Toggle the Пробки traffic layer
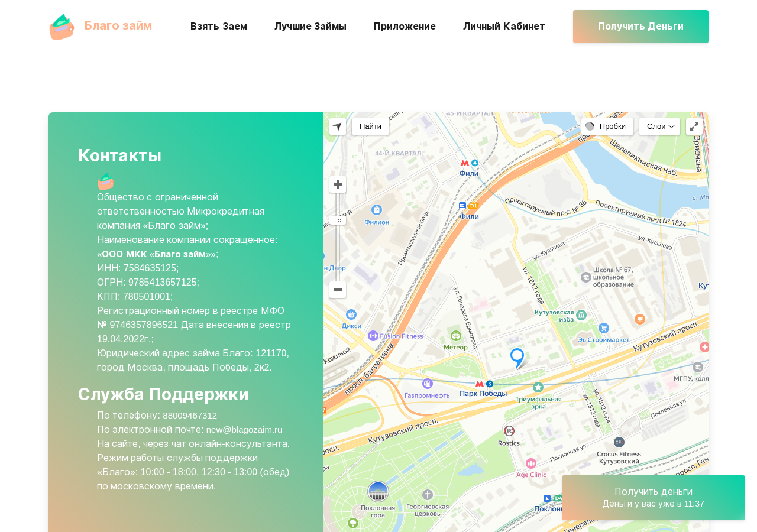The image size is (757, 532). [x=607, y=126]
